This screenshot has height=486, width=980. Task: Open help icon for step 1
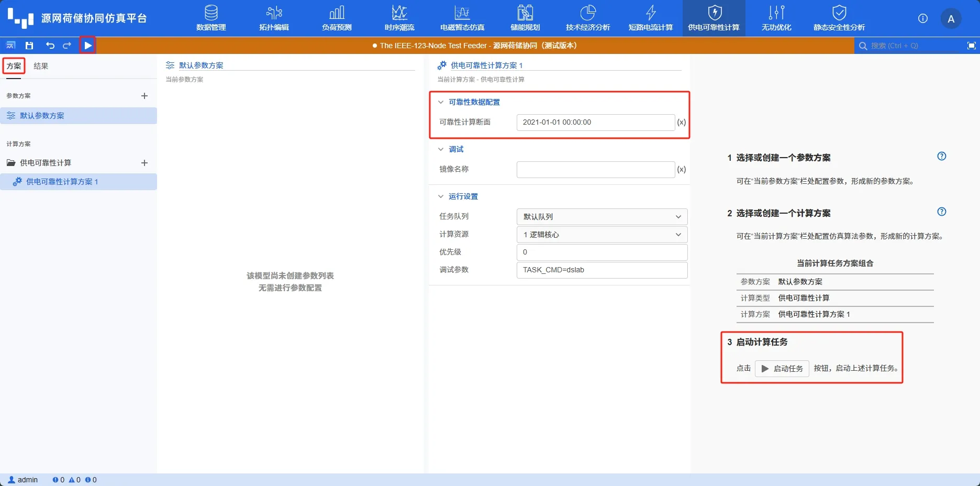pos(941,156)
